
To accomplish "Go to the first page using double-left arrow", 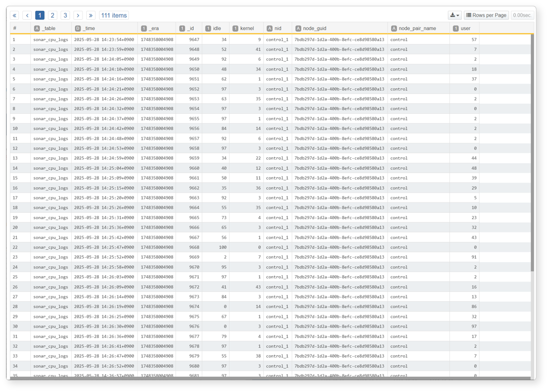I will 15,16.
